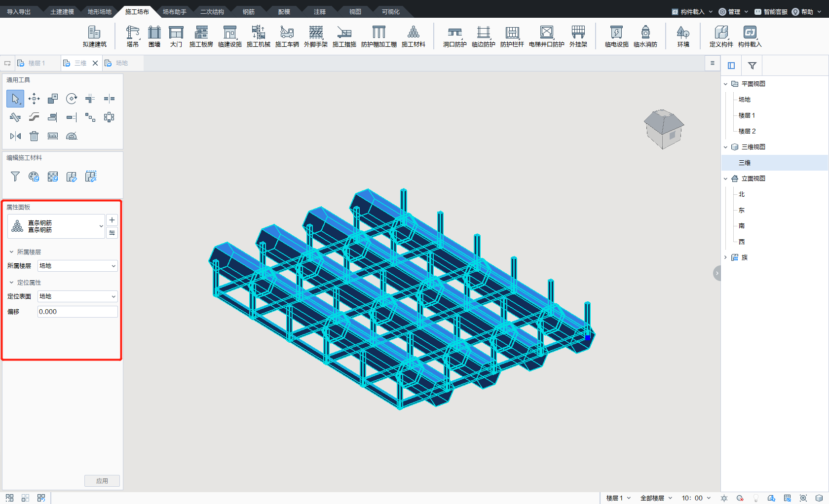The width and height of the screenshot is (829, 504).
Task: Click the delete trash icon
Action: [34, 136]
